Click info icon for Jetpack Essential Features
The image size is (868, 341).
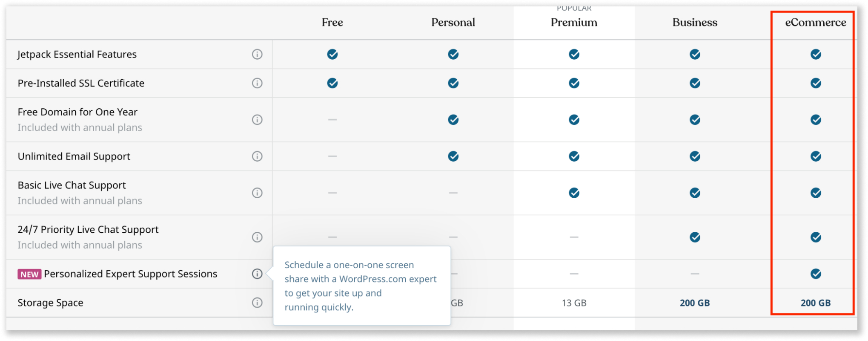click(x=257, y=54)
